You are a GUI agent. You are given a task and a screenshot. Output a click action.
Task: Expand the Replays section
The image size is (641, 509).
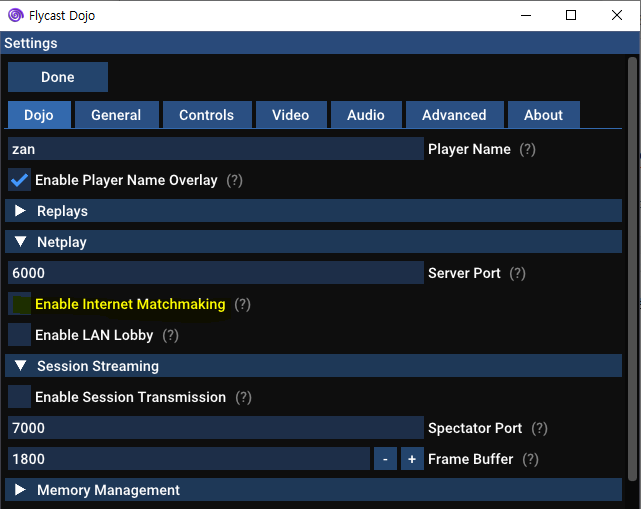[x=314, y=211]
